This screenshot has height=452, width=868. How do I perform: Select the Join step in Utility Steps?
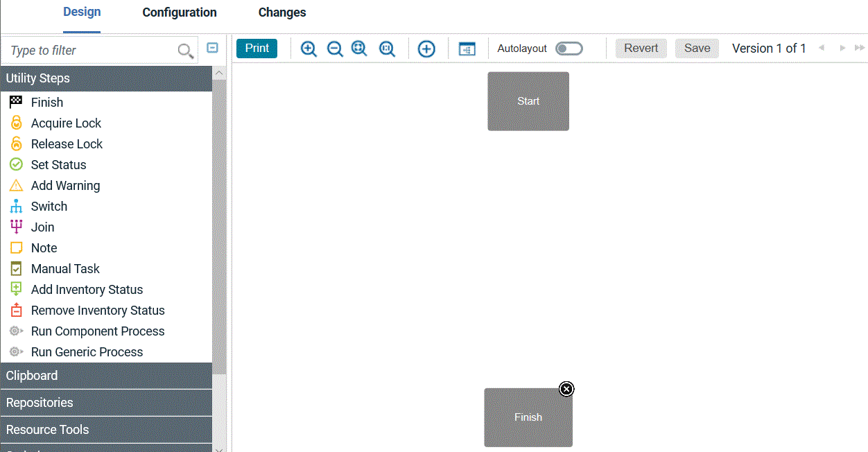click(x=42, y=227)
